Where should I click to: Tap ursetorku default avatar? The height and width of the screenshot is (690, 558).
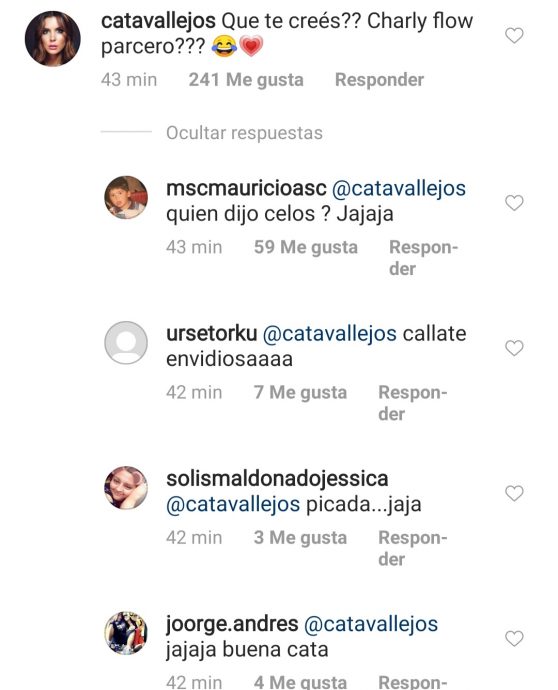click(126, 343)
